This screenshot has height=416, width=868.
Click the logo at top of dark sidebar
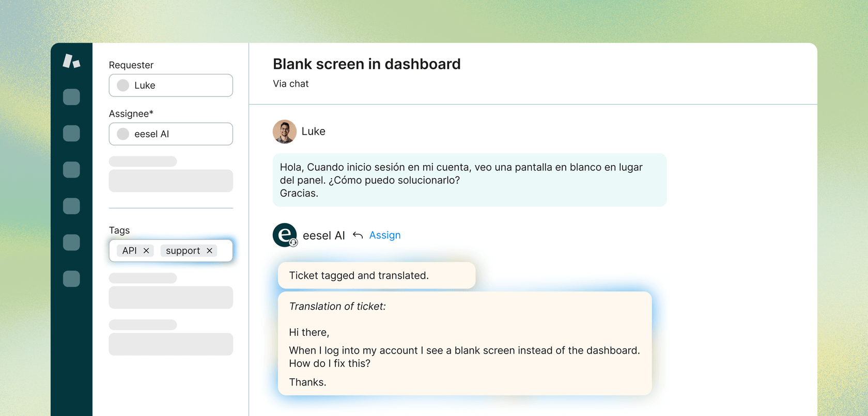click(71, 61)
